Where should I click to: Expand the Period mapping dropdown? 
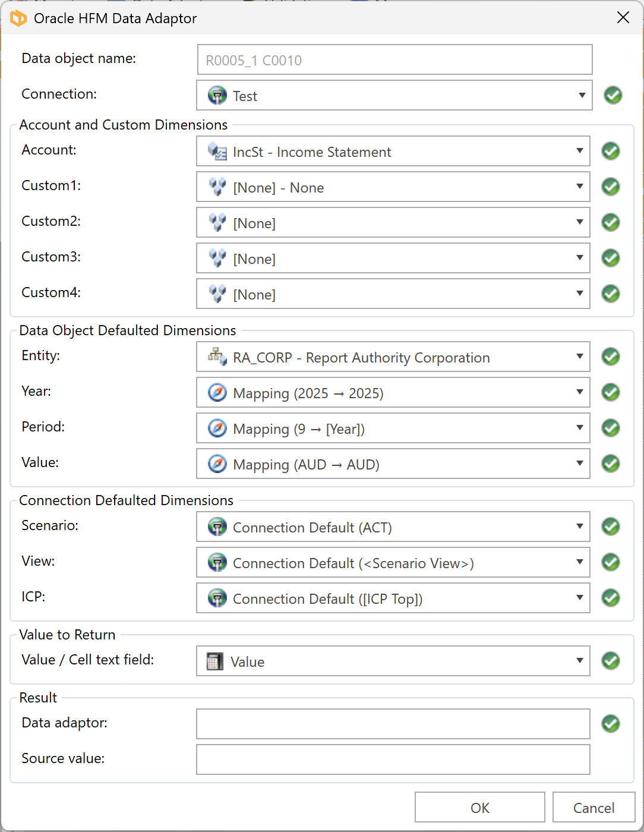point(579,428)
